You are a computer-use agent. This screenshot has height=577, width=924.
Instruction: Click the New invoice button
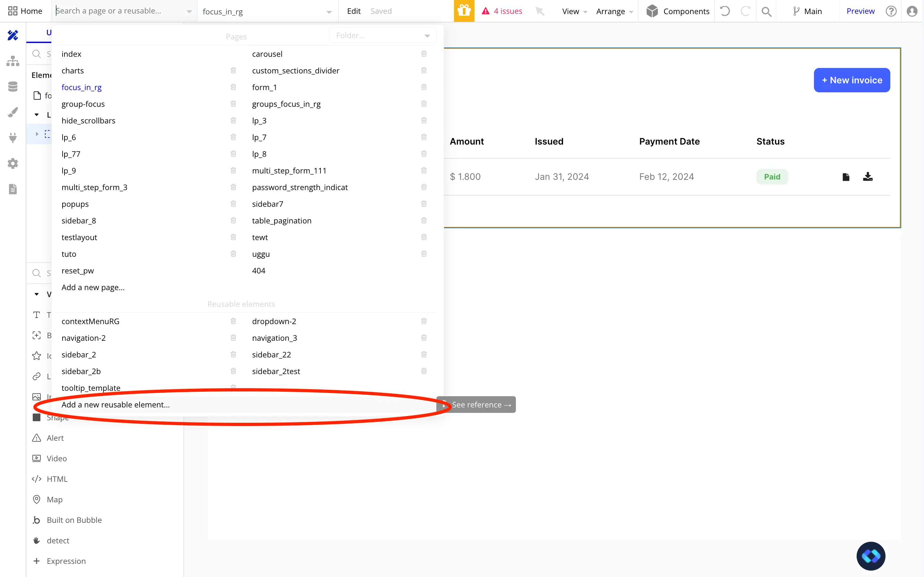852,80
